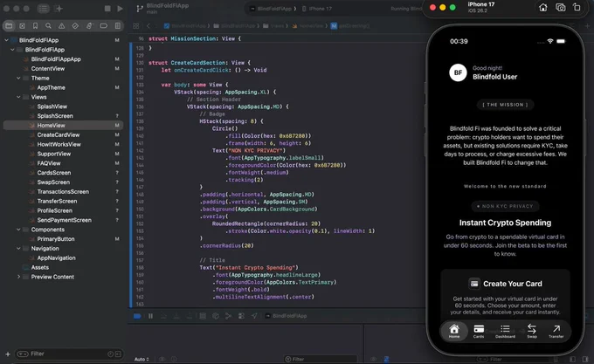
Task: Click the Xcode Run play button
Action: click(x=120, y=9)
